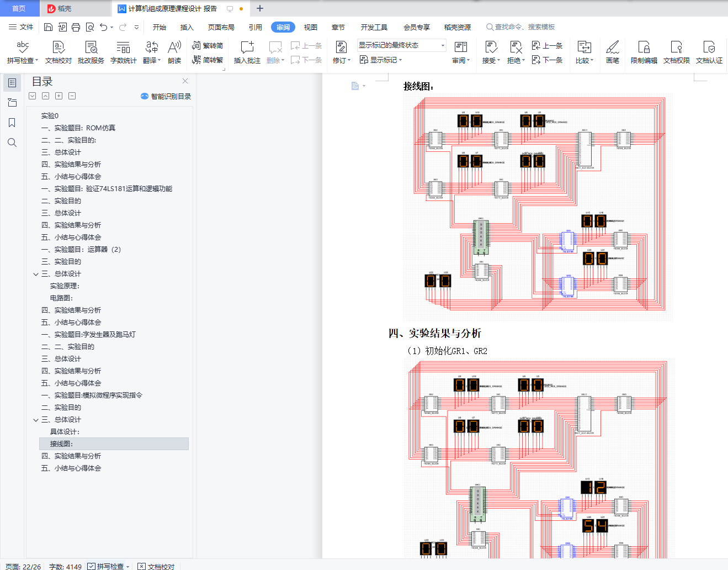Open 限制编辑 restrict editing
This screenshot has height=570, width=728.
tap(644, 52)
